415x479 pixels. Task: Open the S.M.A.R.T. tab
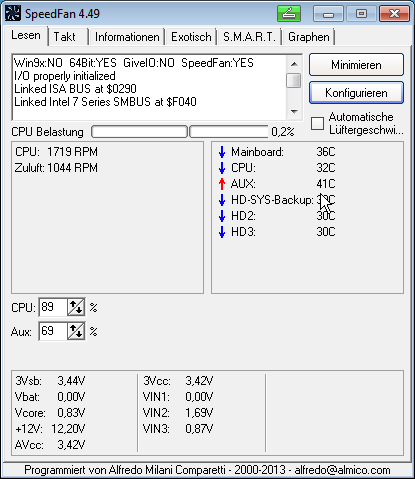coord(250,37)
